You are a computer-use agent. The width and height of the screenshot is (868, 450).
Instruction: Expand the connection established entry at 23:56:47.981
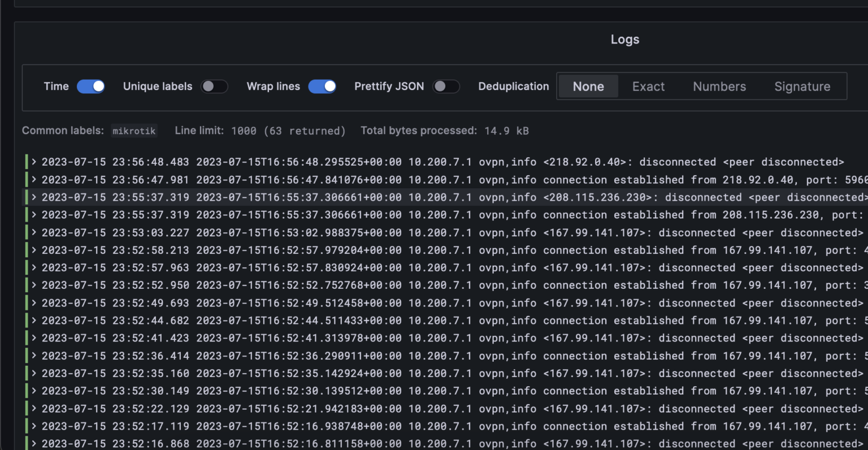click(33, 179)
